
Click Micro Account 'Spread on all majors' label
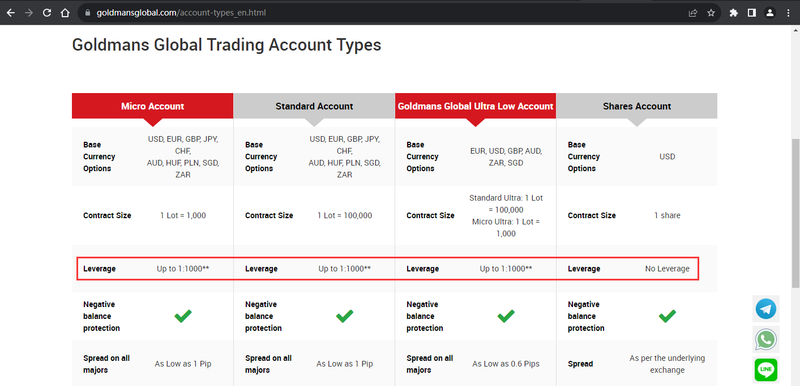[107, 364]
